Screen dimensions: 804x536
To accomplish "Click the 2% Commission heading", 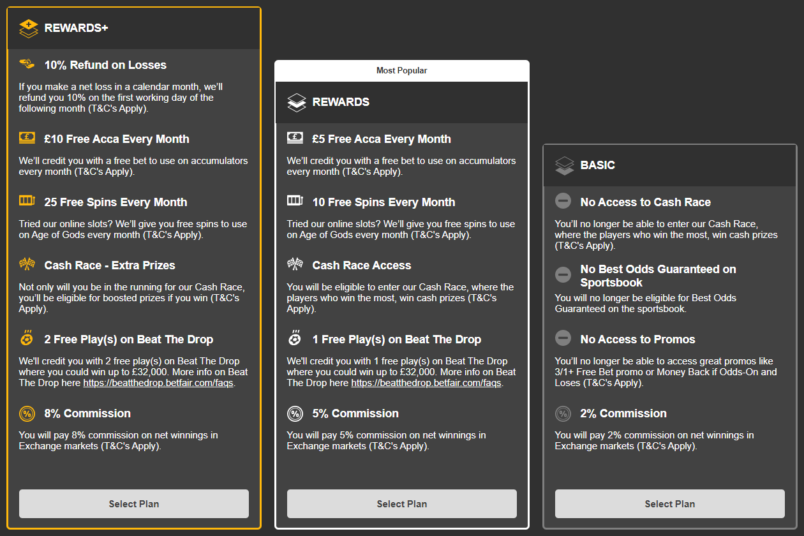I will coord(624,413).
